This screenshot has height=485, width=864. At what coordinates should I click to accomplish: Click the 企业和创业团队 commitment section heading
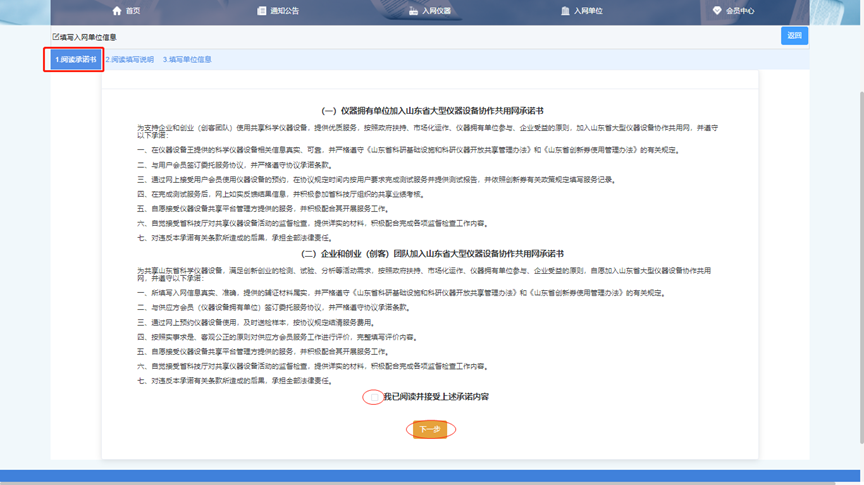point(432,254)
